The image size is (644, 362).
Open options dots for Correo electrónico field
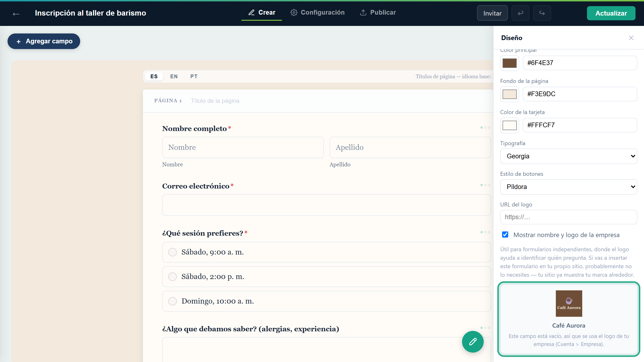[485, 185]
